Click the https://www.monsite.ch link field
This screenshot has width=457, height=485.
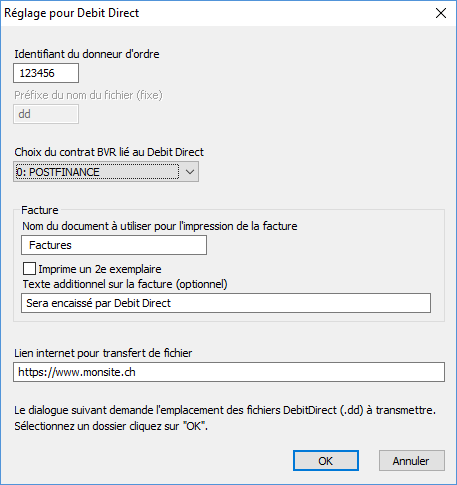click(229, 372)
